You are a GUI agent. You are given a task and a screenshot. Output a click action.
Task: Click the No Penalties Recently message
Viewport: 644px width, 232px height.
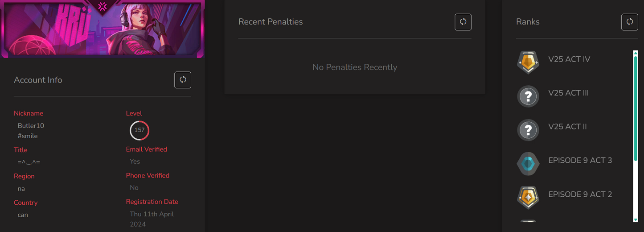pos(355,67)
